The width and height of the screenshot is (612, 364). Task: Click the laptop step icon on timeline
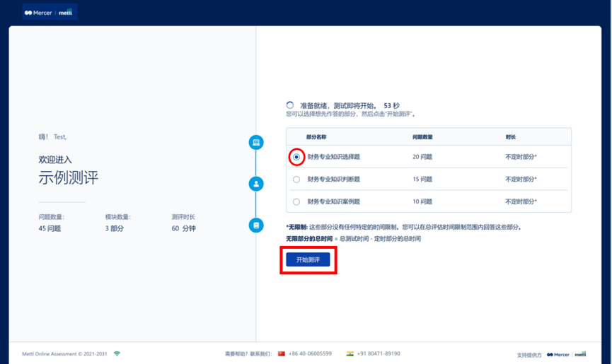(x=256, y=143)
